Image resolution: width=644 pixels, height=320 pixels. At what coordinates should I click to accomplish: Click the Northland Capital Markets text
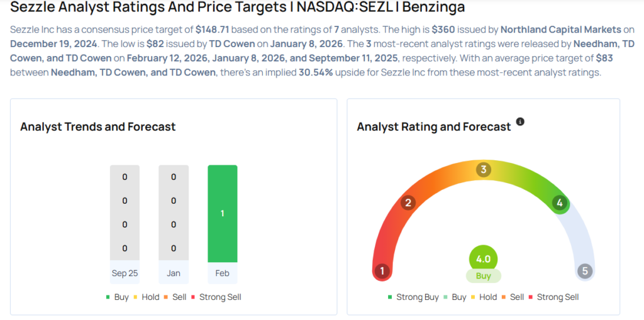[567, 30]
